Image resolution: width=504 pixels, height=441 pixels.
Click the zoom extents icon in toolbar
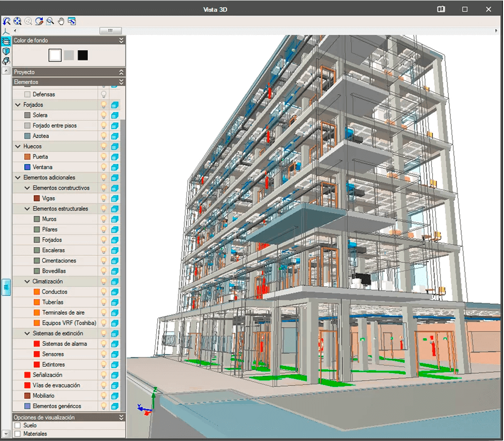click(17, 21)
